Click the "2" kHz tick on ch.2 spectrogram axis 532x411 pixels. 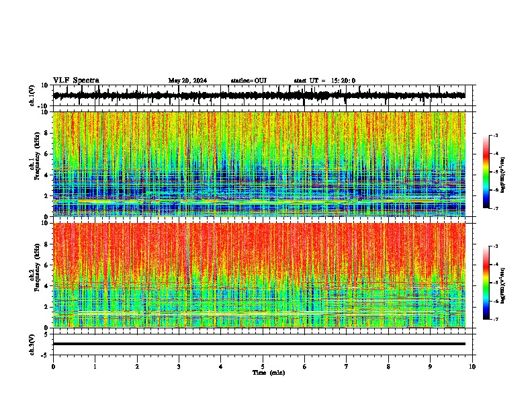(47, 307)
